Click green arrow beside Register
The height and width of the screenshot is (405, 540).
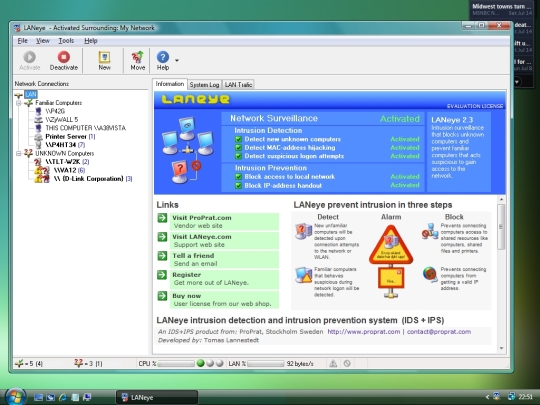[162, 275]
